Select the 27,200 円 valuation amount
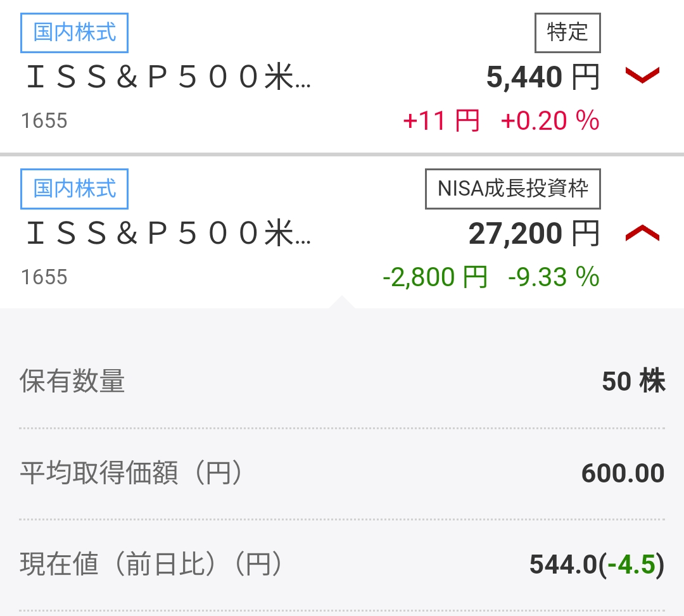684x616 pixels. [535, 233]
